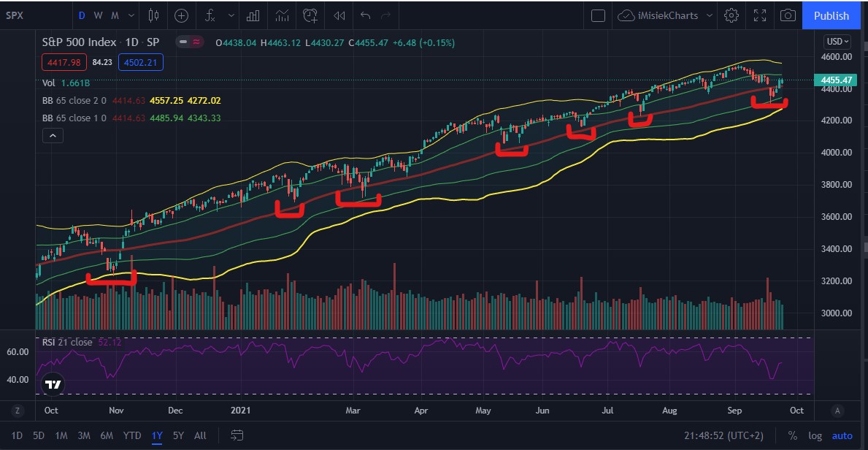Screen dimensions: 868x450
Task: Open the fx Indicators dialog
Action: [210, 15]
